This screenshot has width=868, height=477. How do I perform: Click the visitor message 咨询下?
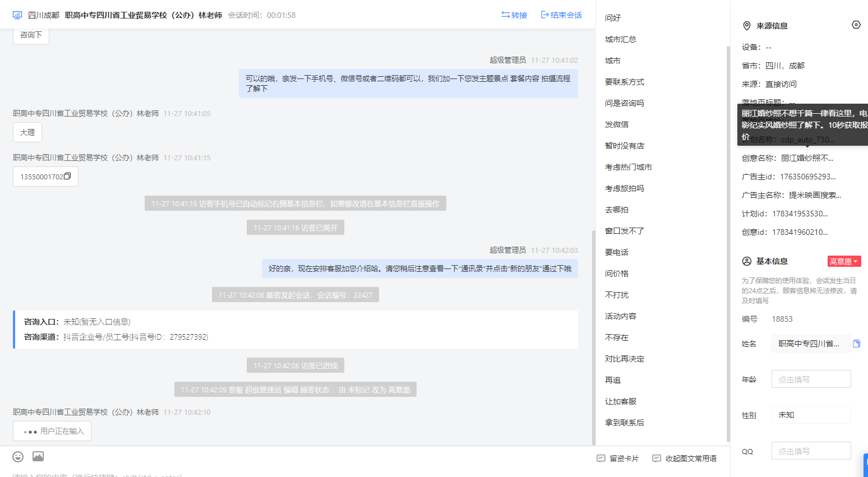pos(31,35)
